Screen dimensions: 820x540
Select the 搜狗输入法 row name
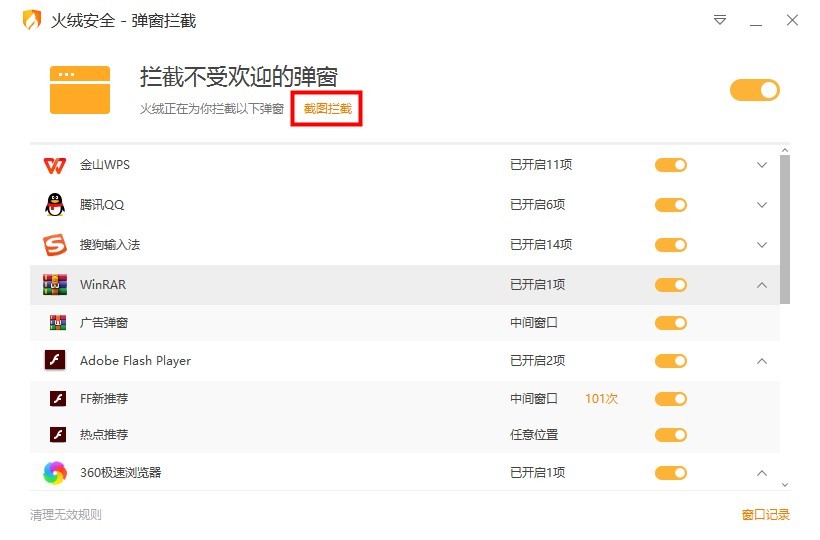[110, 245]
